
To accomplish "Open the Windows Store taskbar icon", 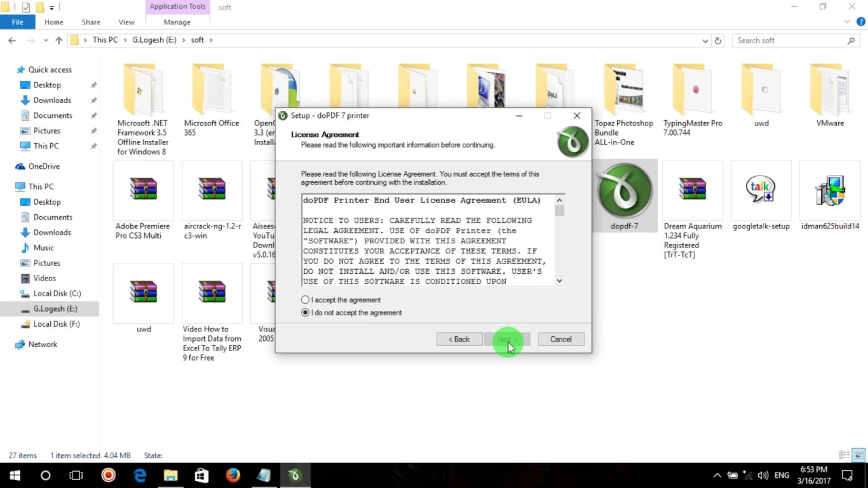I will [201, 475].
